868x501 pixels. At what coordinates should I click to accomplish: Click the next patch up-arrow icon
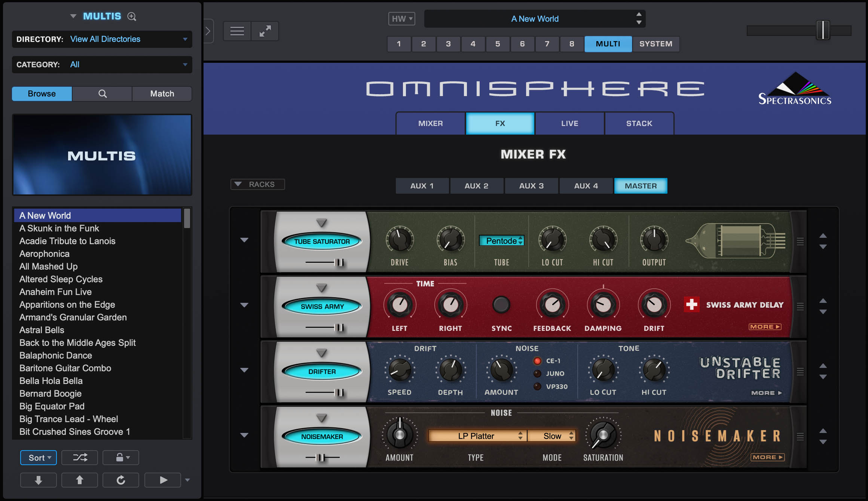click(x=79, y=480)
